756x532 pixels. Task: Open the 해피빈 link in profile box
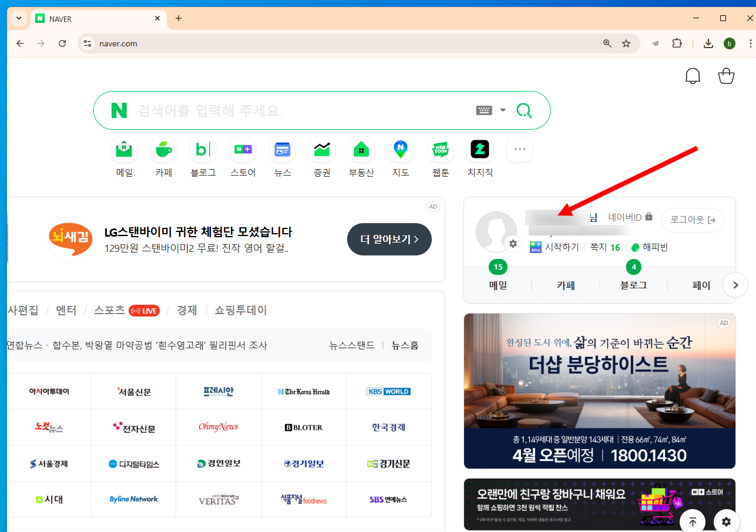(x=649, y=247)
